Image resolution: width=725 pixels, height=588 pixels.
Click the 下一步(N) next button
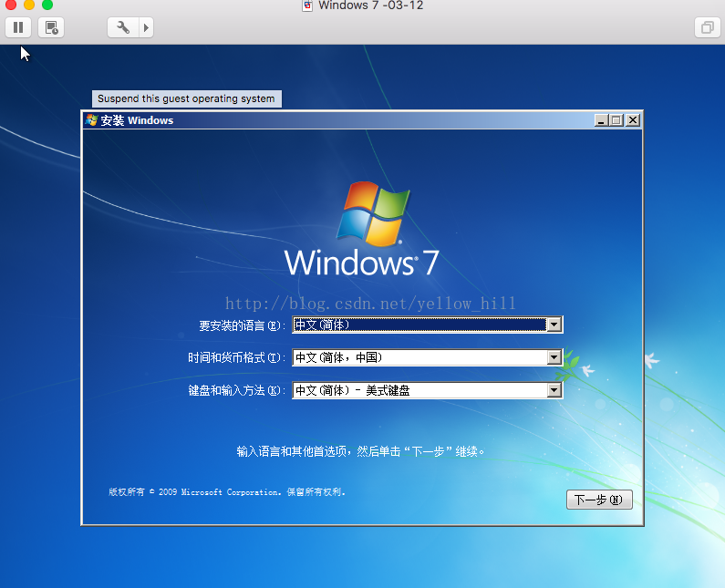pos(599,500)
